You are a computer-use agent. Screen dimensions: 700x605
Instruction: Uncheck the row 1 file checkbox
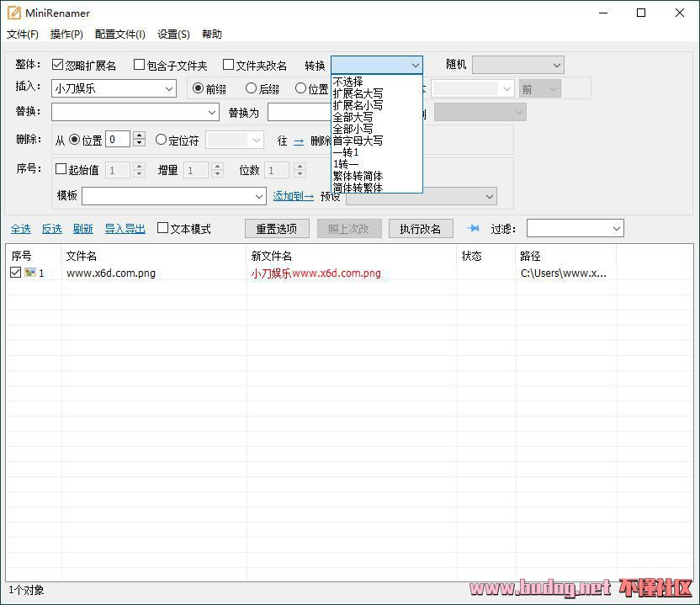(x=16, y=273)
